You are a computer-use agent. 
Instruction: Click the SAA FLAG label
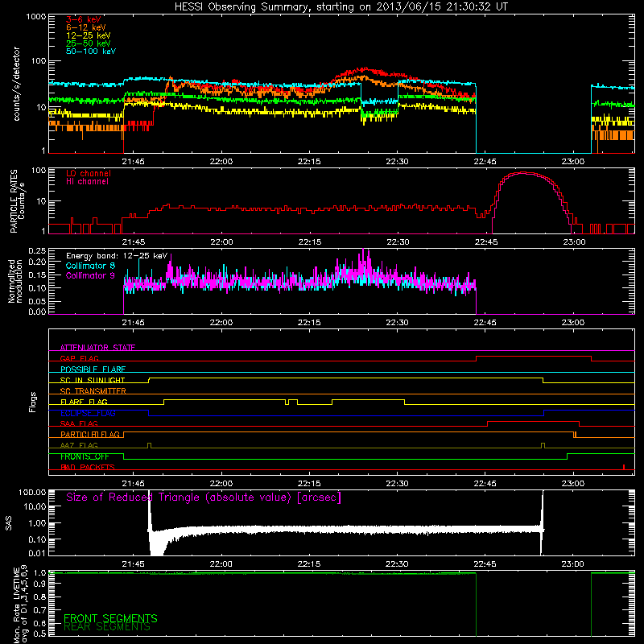coord(79,423)
